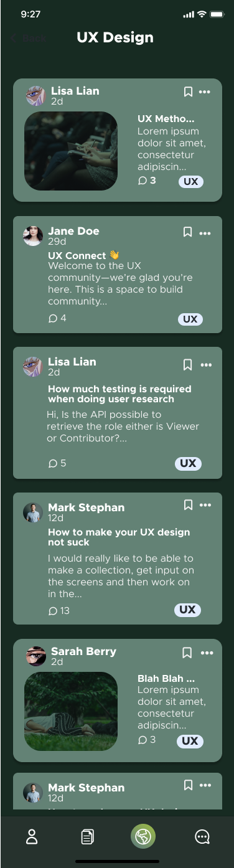Tap the comment icon showing 5 comments
The width and height of the screenshot is (234, 868).
(x=53, y=463)
